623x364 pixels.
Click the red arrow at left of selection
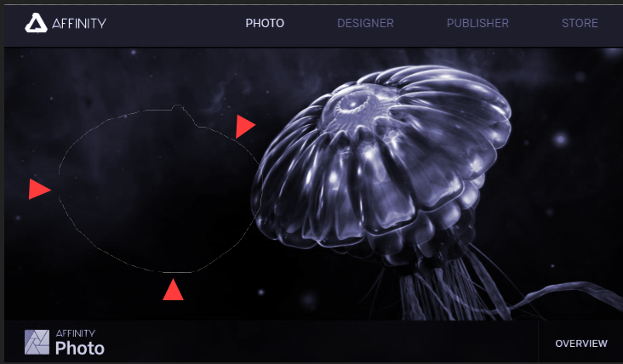click(39, 189)
